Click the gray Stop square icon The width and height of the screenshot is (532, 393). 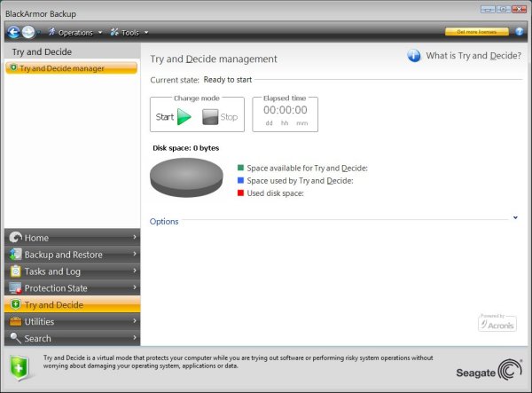210,117
